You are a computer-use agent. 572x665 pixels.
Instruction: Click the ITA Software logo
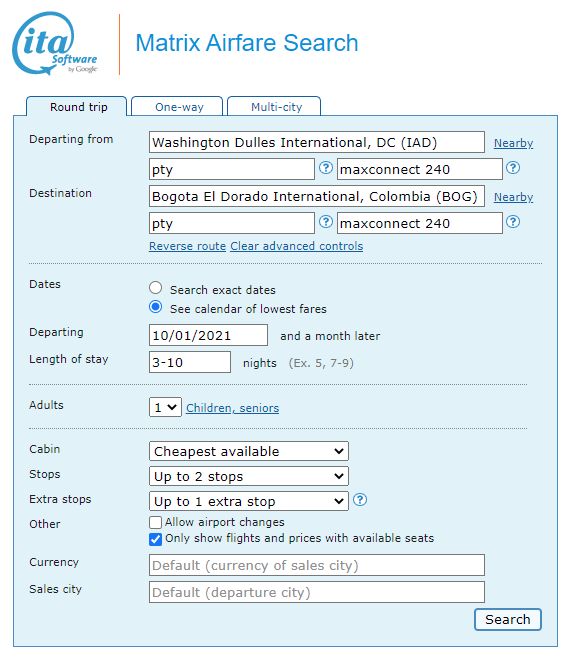point(55,43)
